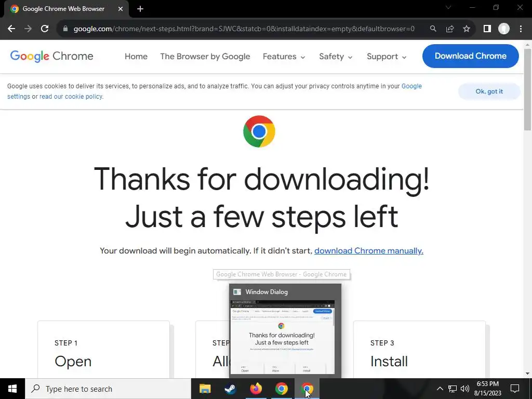Go back using the browser back arrow
Image resolution: width=532 pixels, height=399 pixels.
[11, 29]
